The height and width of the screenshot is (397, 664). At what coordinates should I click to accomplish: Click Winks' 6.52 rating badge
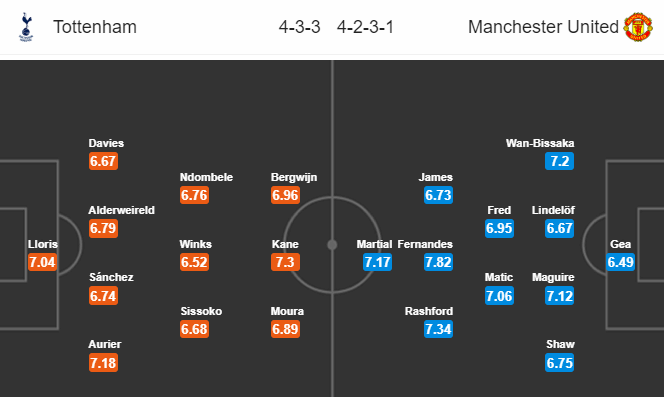(194, 262)
